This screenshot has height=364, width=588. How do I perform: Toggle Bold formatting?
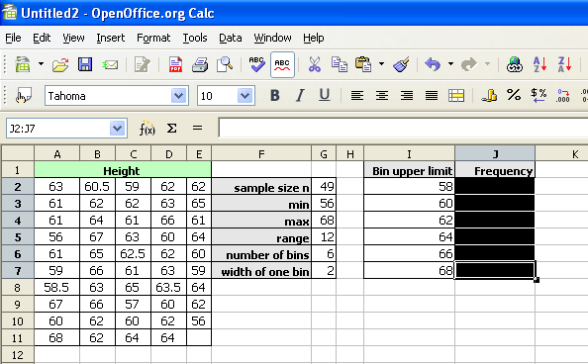coord(275,96)
